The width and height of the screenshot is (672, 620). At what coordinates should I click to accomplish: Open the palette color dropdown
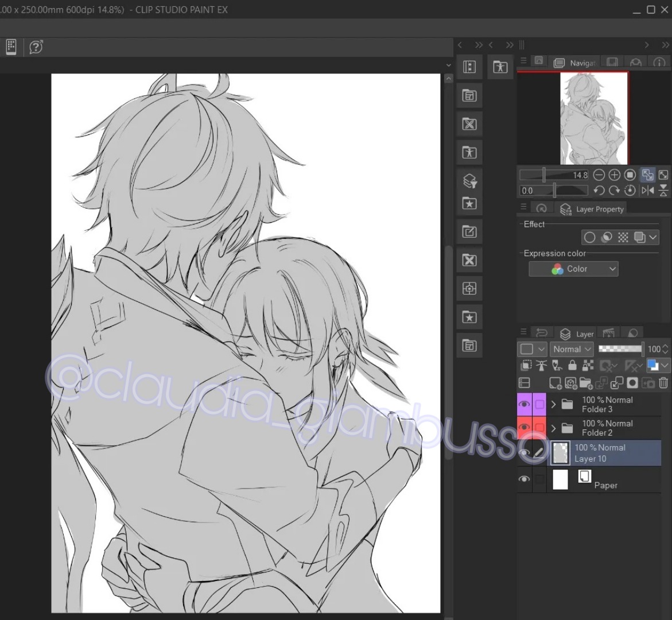click(x=532, y=350)
